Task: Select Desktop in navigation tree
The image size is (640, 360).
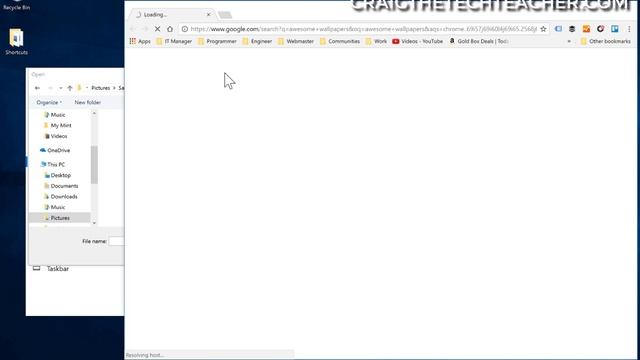Action: point(58,175)
